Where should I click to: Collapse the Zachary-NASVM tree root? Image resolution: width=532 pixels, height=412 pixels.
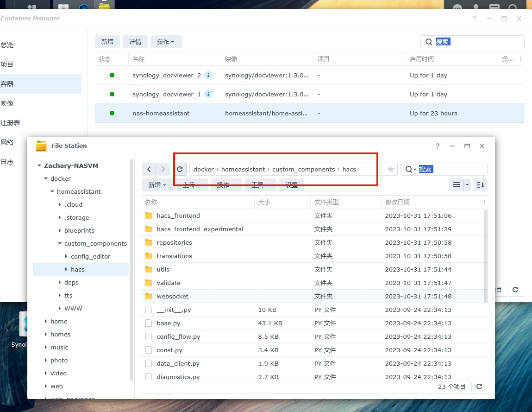click(39, 165)
